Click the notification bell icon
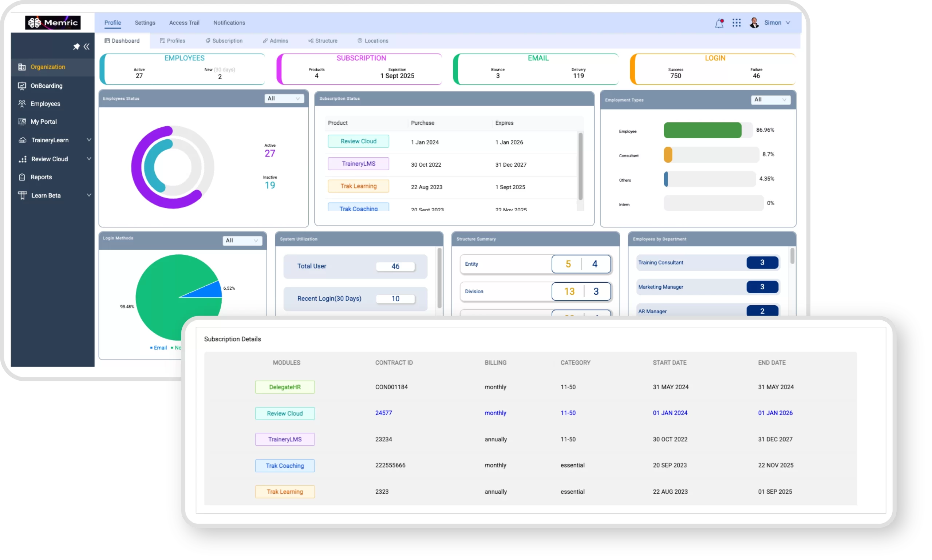932x560 pixels. tap(719, 23)
